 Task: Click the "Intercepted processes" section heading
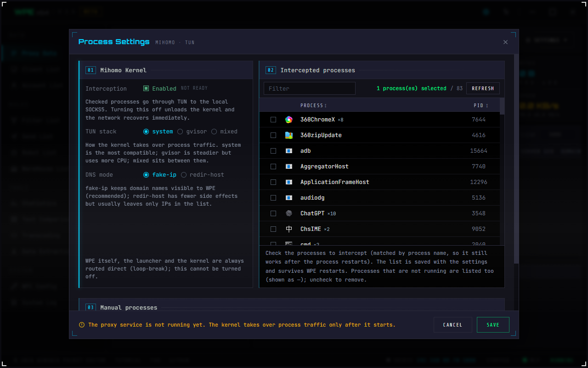click(x=318, y=70)
